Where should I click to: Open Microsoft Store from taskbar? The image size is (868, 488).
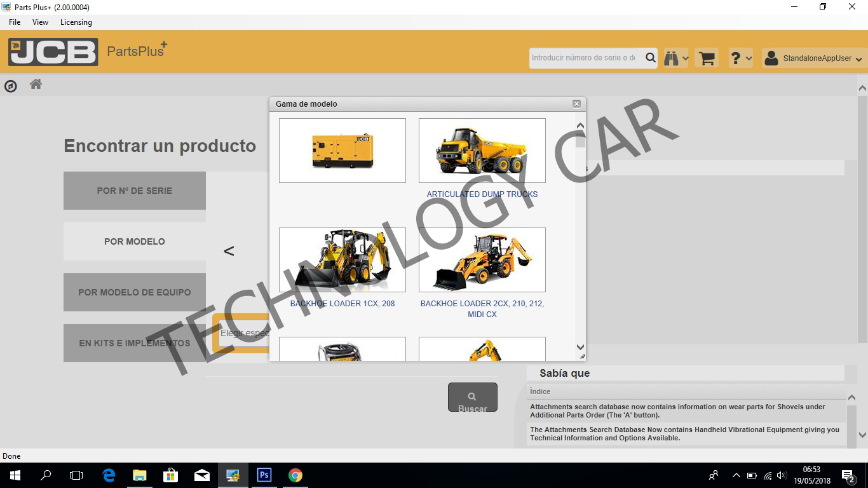click(x=171, y=475)
